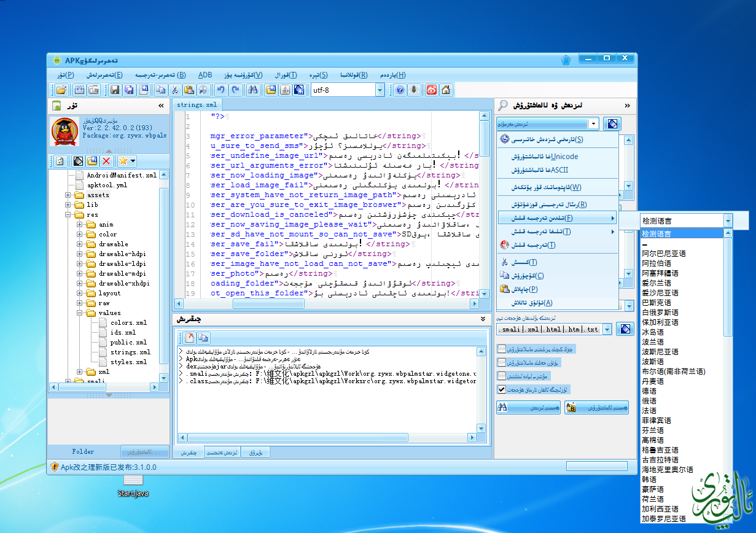Tick the third search option checkbox

(x=502, y=376)
